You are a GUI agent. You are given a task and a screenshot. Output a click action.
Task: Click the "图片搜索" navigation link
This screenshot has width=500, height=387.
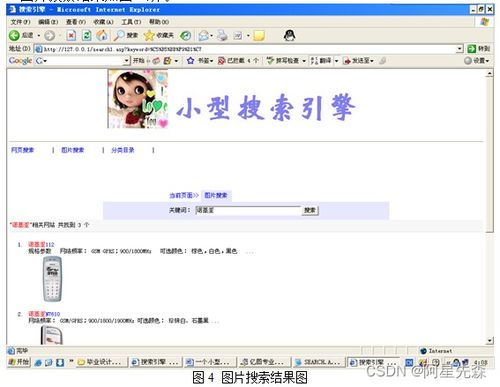[x=73, y=150]
